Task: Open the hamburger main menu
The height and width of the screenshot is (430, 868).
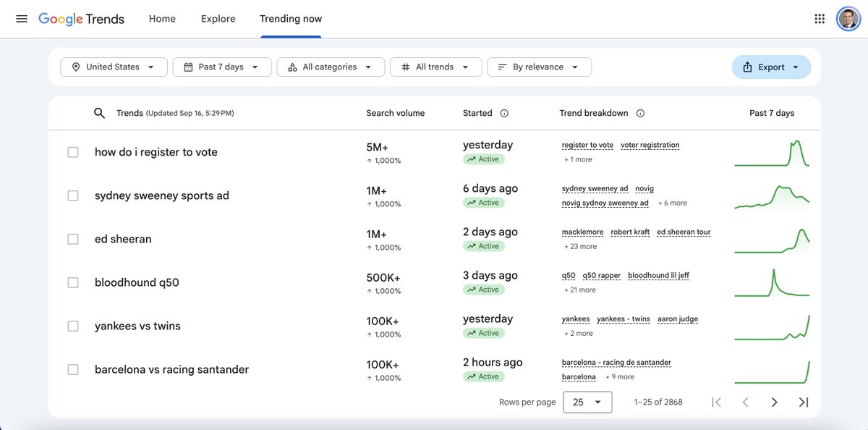Action: [x=22, y=19]
